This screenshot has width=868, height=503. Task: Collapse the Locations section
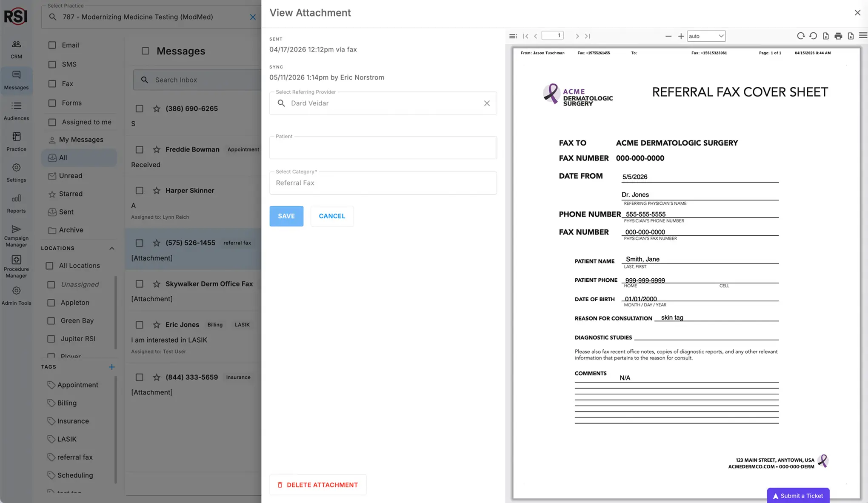click(111, 249)
